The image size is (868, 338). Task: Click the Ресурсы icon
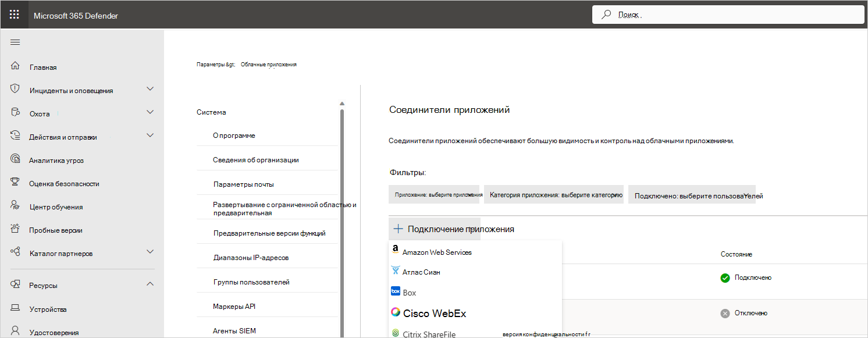[16, 284]
